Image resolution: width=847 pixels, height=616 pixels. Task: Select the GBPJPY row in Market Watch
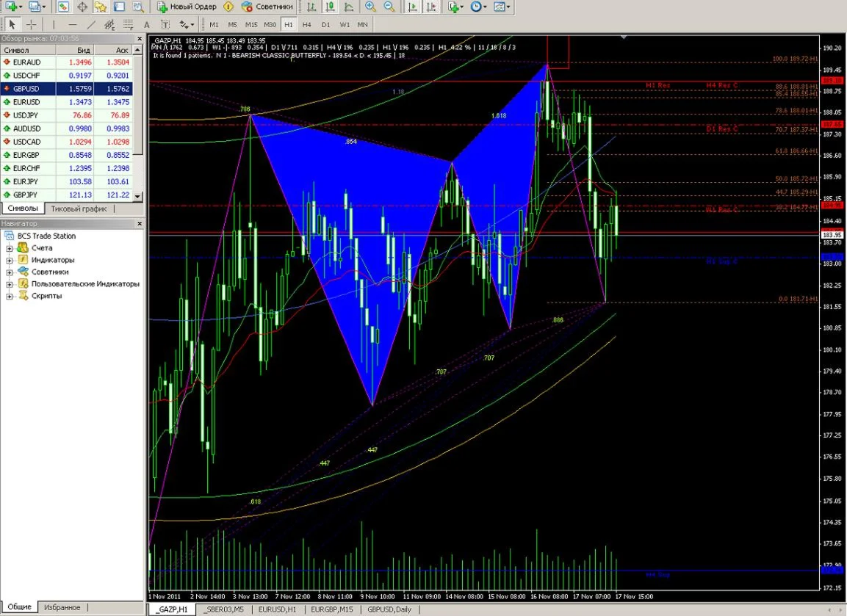click(x=66, y=195)
